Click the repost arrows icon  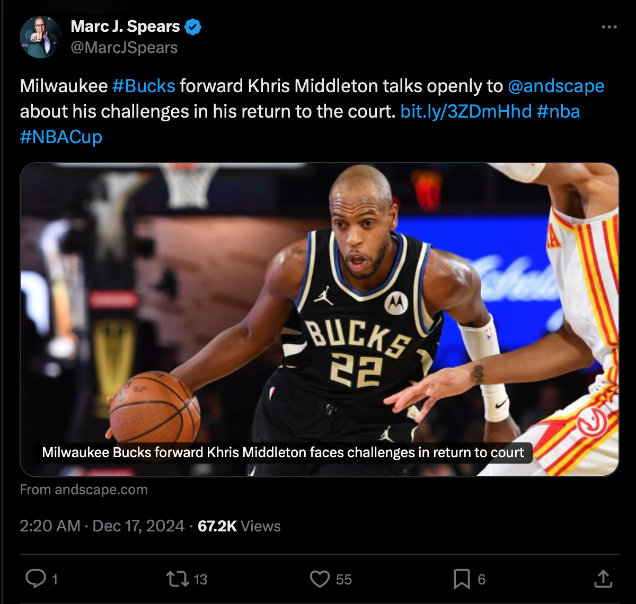178,579
